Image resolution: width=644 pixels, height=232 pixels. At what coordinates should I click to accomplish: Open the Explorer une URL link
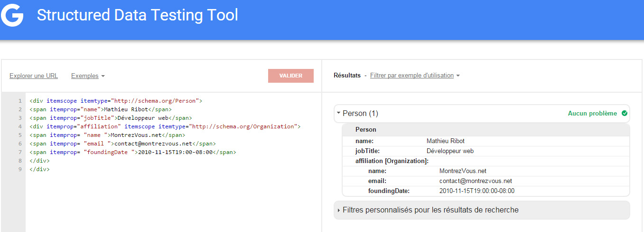coord(34,76)
